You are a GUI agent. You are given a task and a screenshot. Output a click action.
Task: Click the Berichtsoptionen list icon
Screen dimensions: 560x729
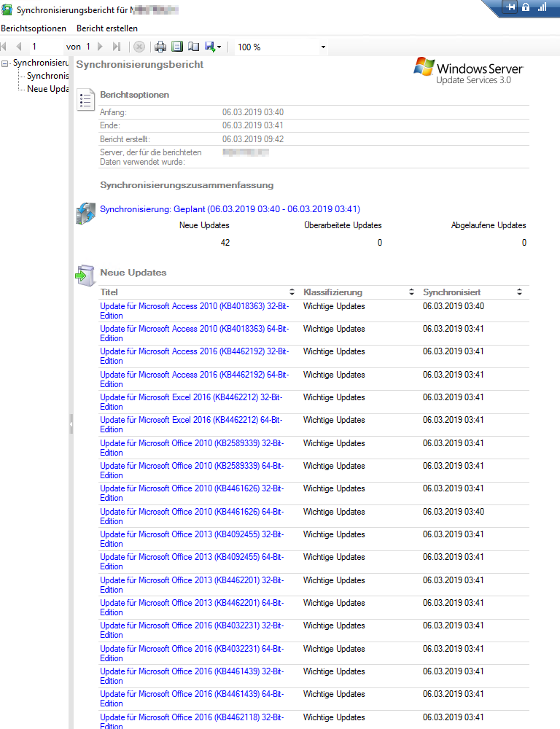85,99
